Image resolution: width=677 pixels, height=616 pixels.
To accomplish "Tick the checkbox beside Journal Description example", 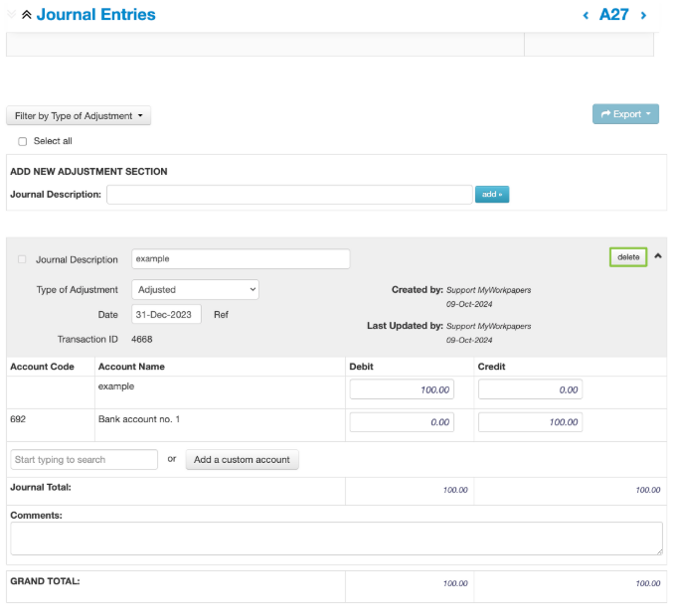I will (x=23, y=259).
